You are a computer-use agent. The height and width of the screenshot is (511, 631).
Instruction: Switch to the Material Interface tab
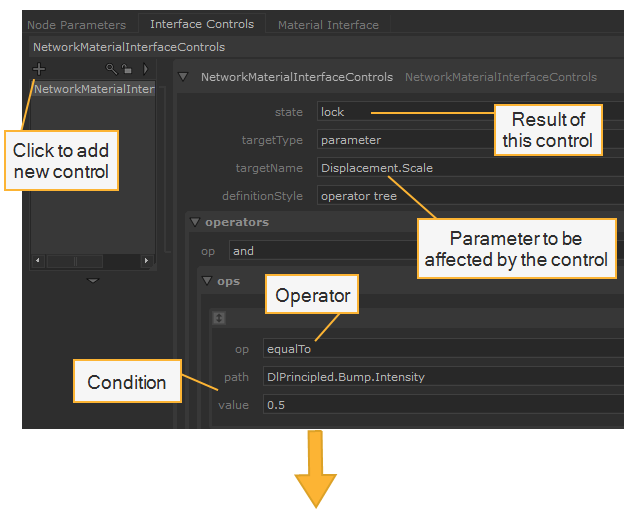(328, 25)
